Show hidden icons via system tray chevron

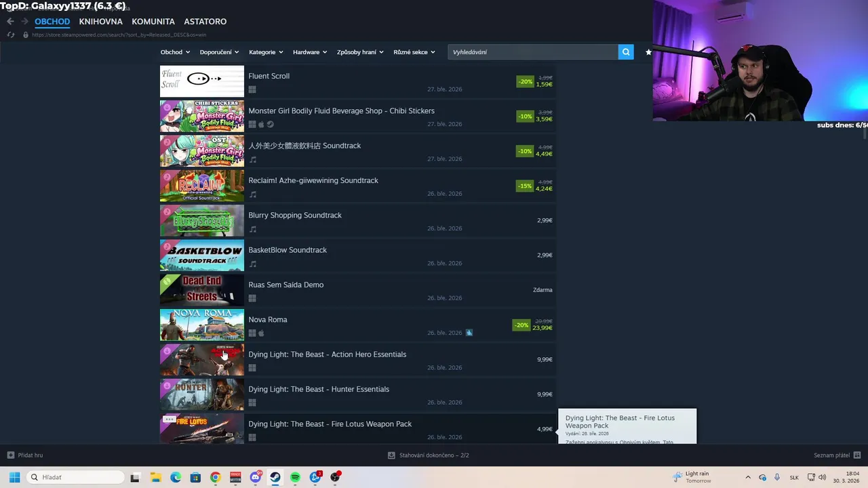point(748,477)
